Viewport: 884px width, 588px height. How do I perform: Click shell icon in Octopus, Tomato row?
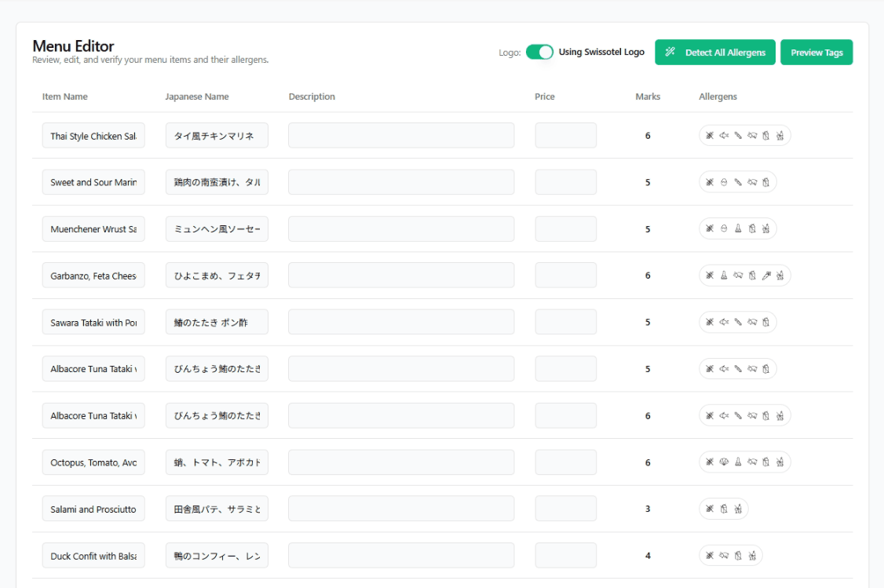tap(724, 462)
